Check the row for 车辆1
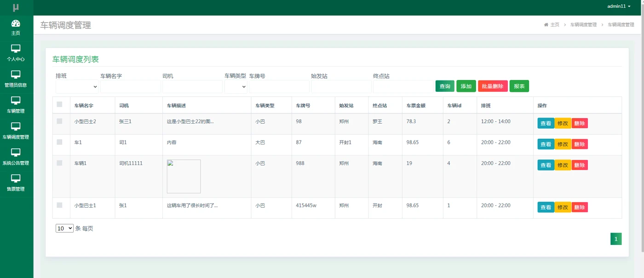644x278 pixels. pos(59,163)
